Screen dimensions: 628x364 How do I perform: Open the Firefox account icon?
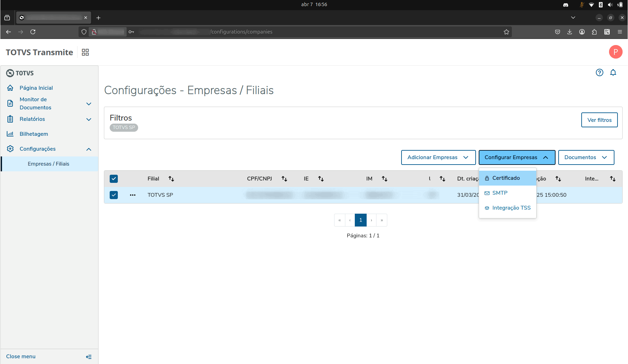click(x=582, y=32)
